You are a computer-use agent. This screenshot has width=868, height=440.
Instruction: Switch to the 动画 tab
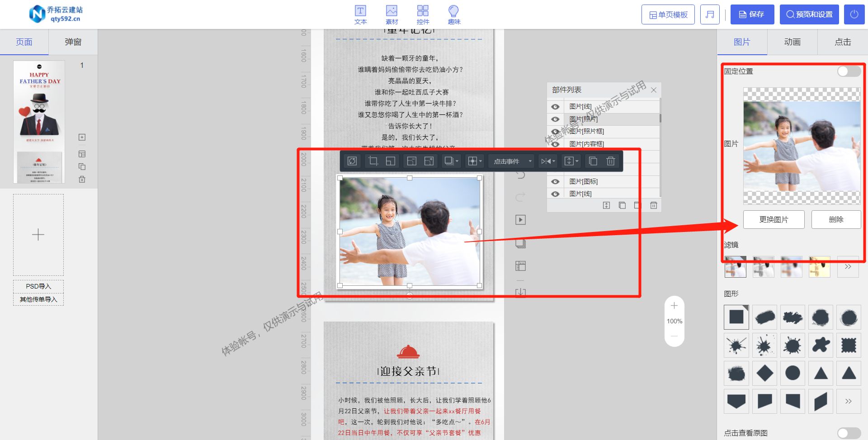(793, 42)
